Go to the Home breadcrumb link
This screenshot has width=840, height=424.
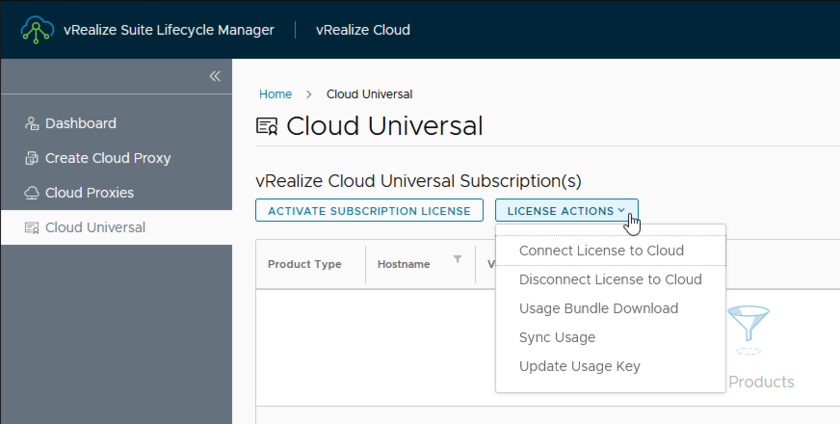tap(275, 94)
